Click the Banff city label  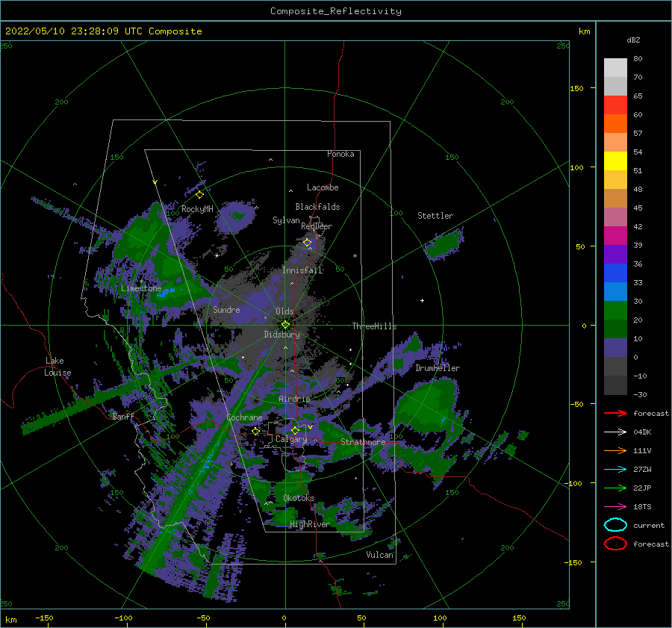pos(123,416)
